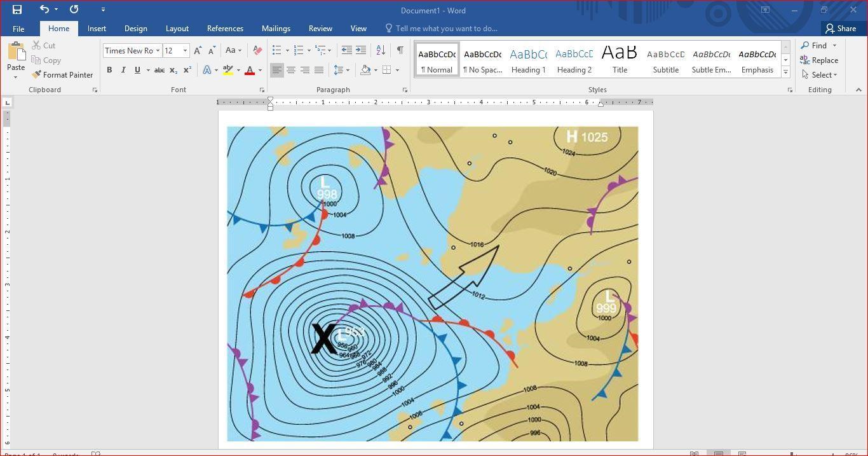This screenshot has width=868, height=456.
Task: Click the Replace button
Action: click(819, 60)
